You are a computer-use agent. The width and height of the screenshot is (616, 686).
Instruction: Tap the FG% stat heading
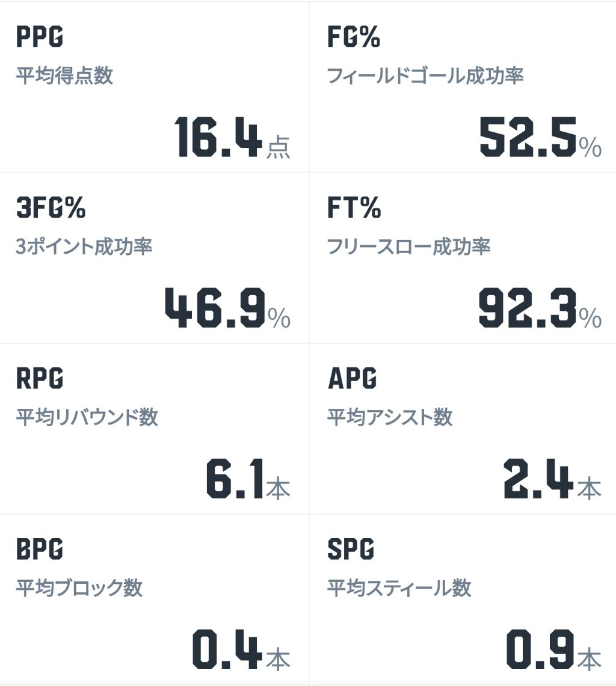[x=354, y=37]
